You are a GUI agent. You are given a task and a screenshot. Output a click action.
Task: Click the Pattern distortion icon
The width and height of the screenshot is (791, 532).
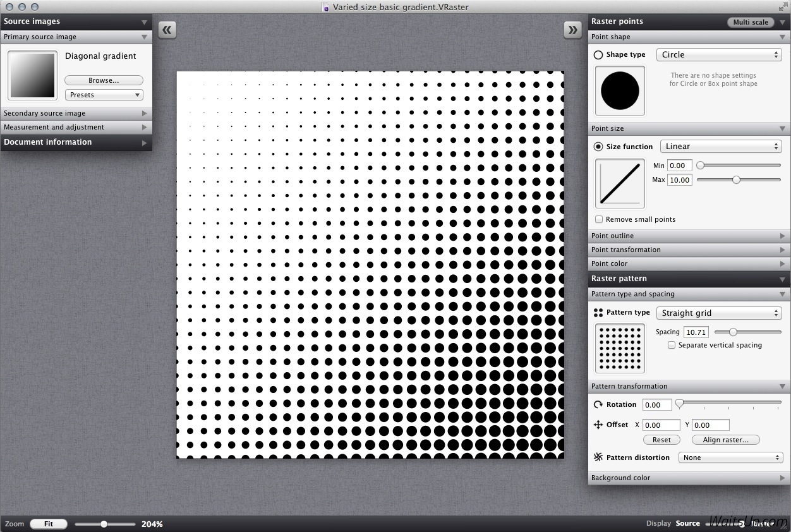click(598, 457)
